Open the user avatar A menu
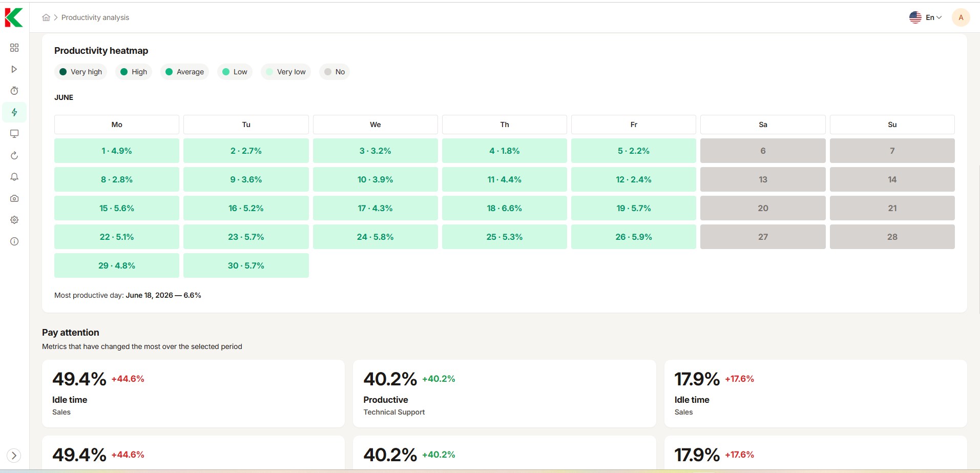This screenshot has width=980, height=473. [x=961, y=17]
